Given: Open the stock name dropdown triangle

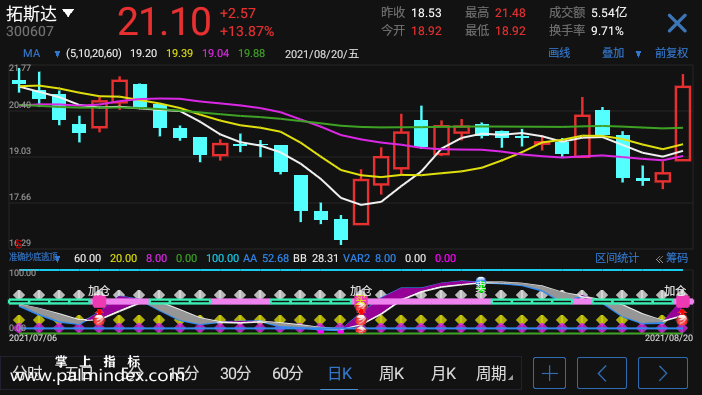Looking at the screenshot, I should click(68, 13).
